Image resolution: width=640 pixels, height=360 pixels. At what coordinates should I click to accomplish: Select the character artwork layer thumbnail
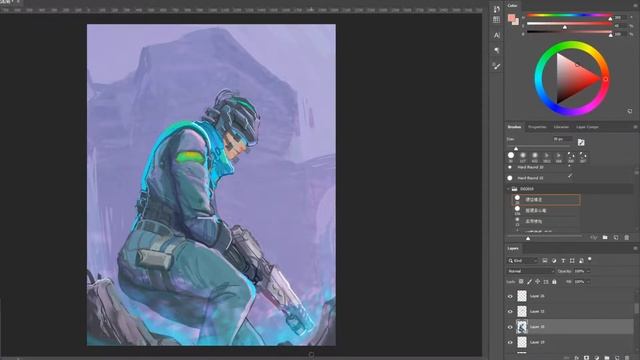(522, 327)
